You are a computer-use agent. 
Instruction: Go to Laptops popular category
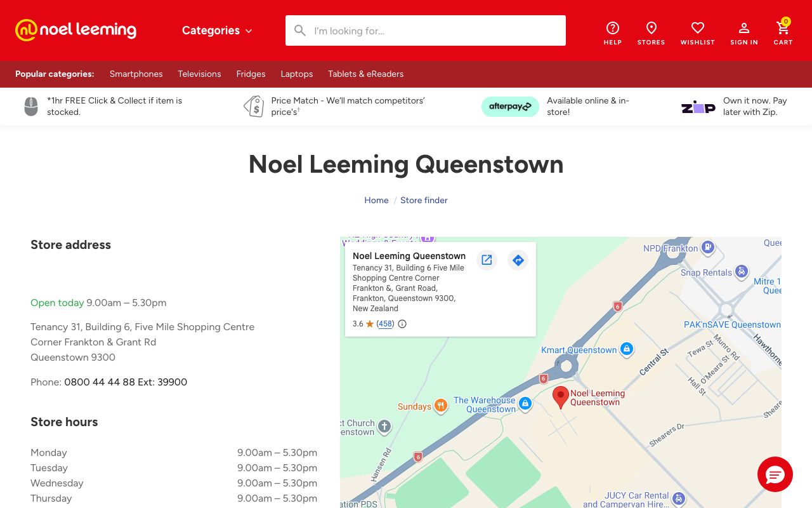pyautogui.click(x=297, y=74)
